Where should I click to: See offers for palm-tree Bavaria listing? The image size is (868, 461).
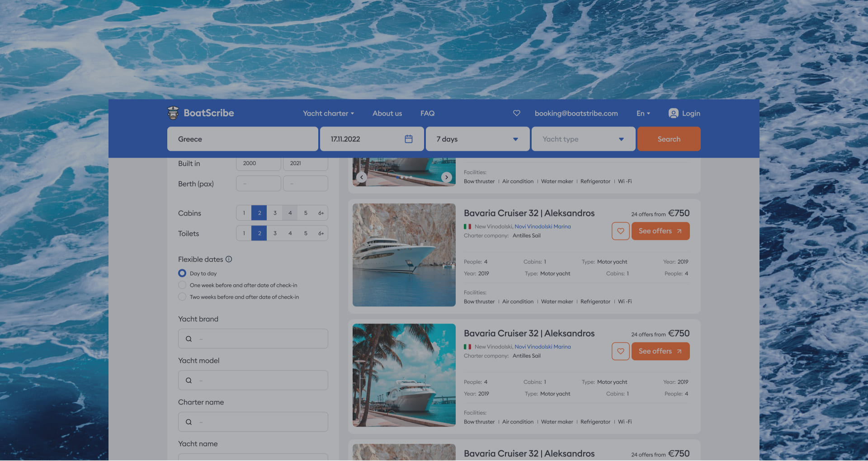click(x=660, y=351)
